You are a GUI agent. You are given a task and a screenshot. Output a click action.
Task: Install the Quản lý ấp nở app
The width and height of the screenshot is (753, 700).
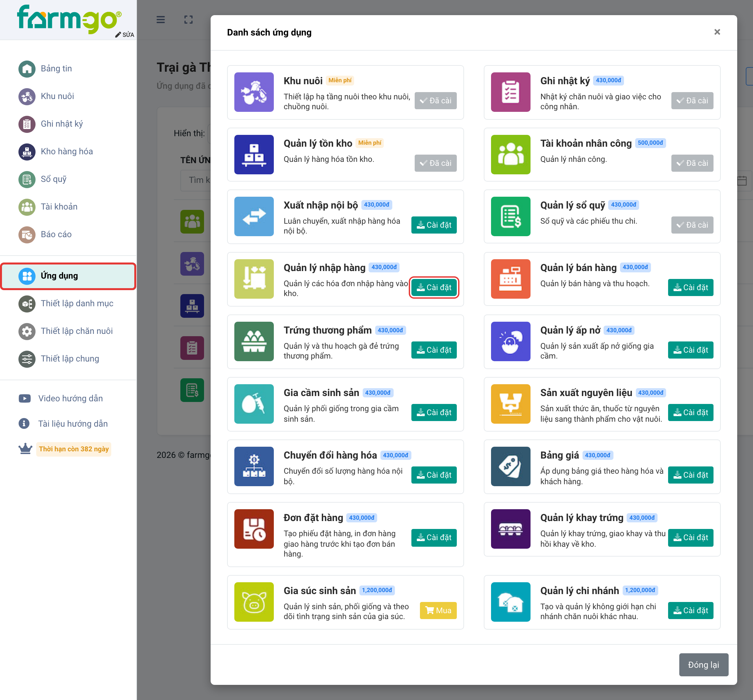[x=690, y=350]
